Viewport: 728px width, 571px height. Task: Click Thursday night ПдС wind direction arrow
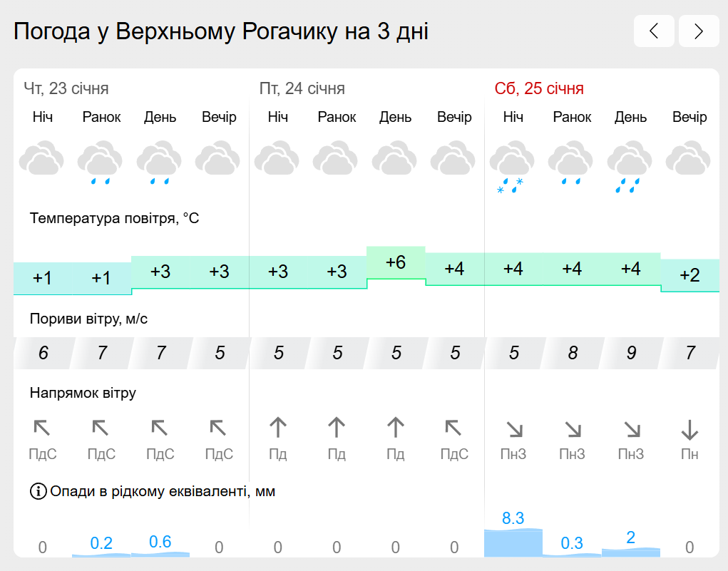tap(42, 428)
